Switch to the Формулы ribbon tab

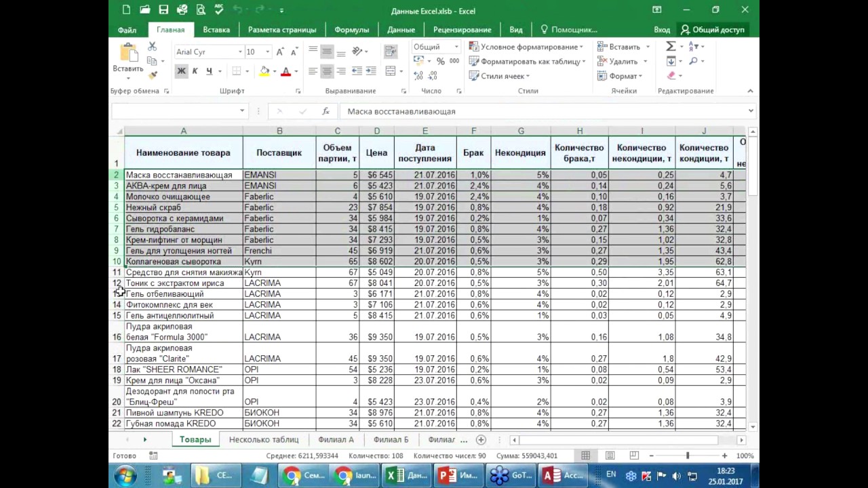click(351, 30)
